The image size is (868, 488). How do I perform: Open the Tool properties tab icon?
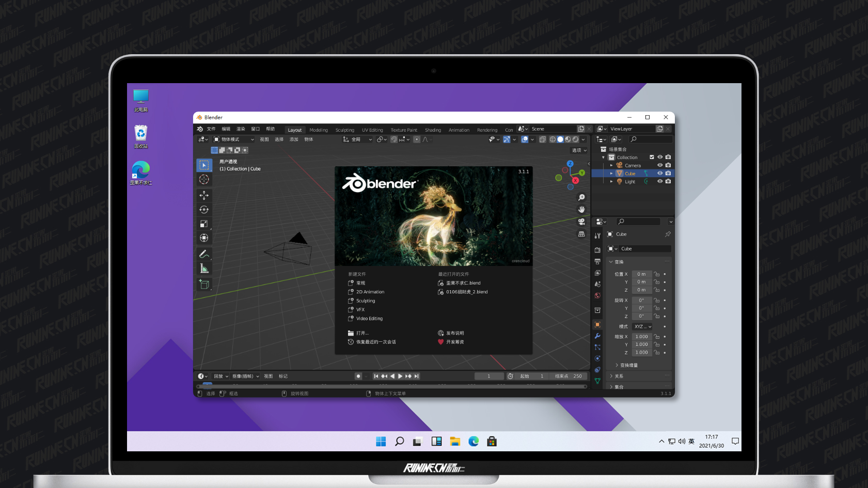[597, 235]
